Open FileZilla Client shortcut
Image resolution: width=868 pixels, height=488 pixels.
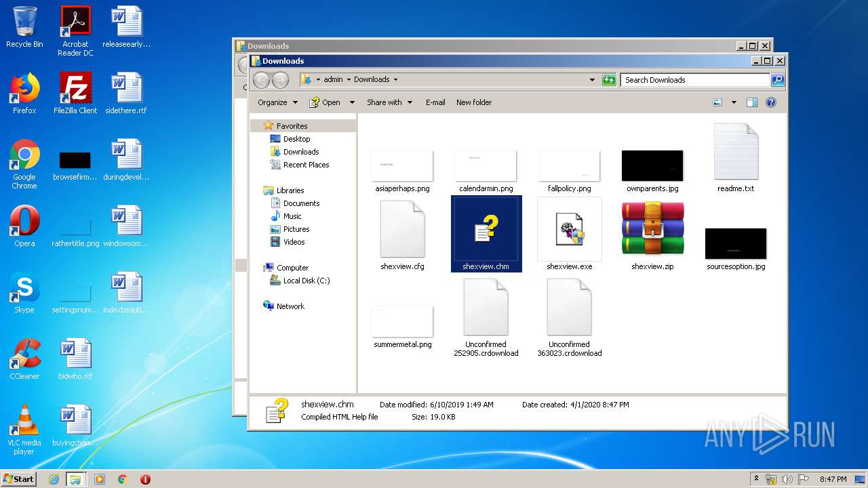coord(75,93)
